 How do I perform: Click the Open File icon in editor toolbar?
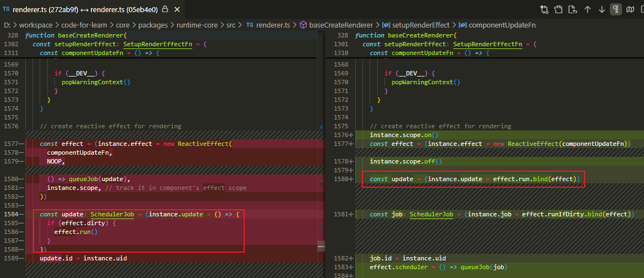click(x=558, y=9)
